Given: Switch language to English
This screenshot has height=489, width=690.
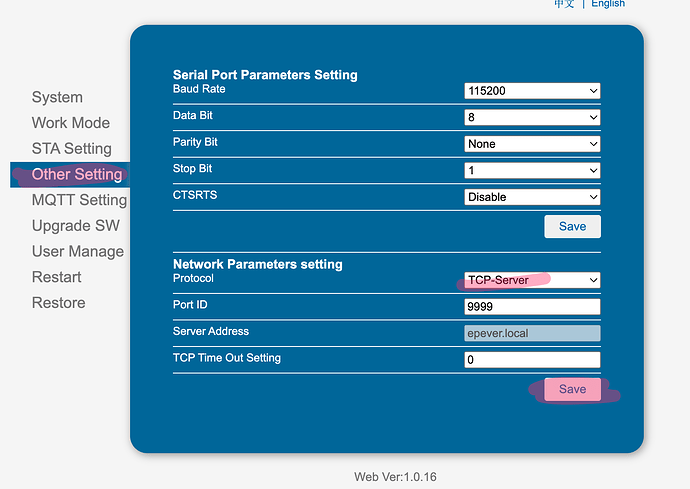Looking at the screenshot, I should [x=608, y=4].
